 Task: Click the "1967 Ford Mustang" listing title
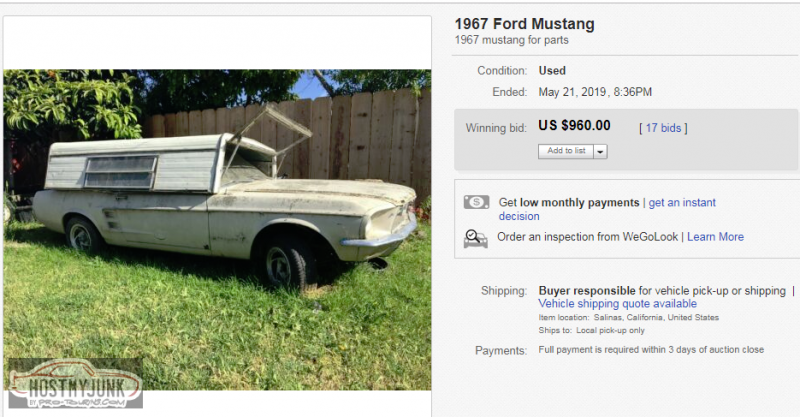click(x=524, y=23)
